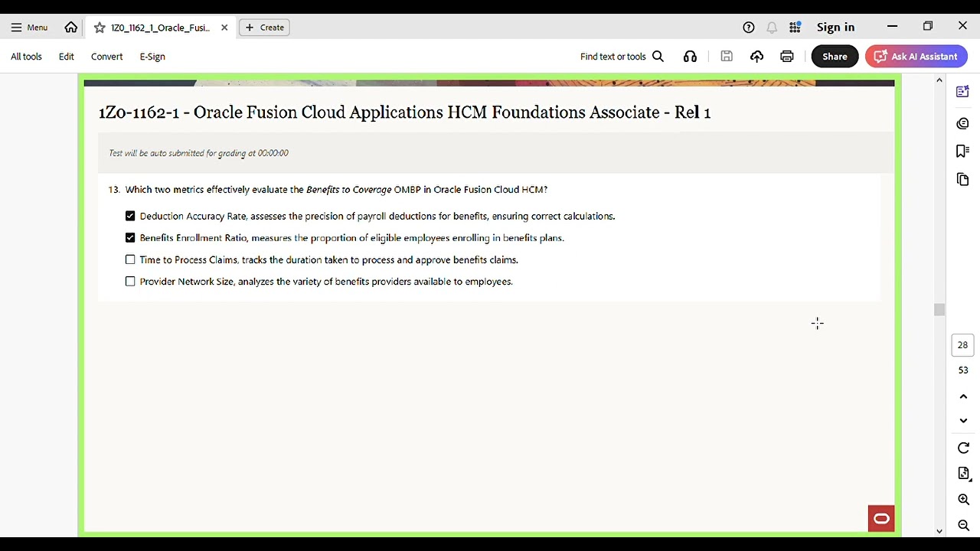Screen dimensions: 980x551
Task: Click the Share button
Action: click(835, 57)
